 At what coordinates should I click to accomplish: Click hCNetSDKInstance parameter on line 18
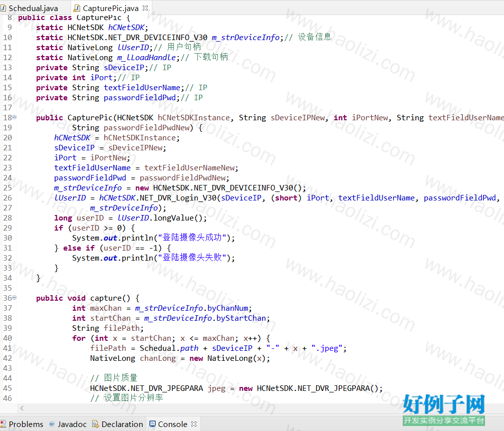[194, 118]
